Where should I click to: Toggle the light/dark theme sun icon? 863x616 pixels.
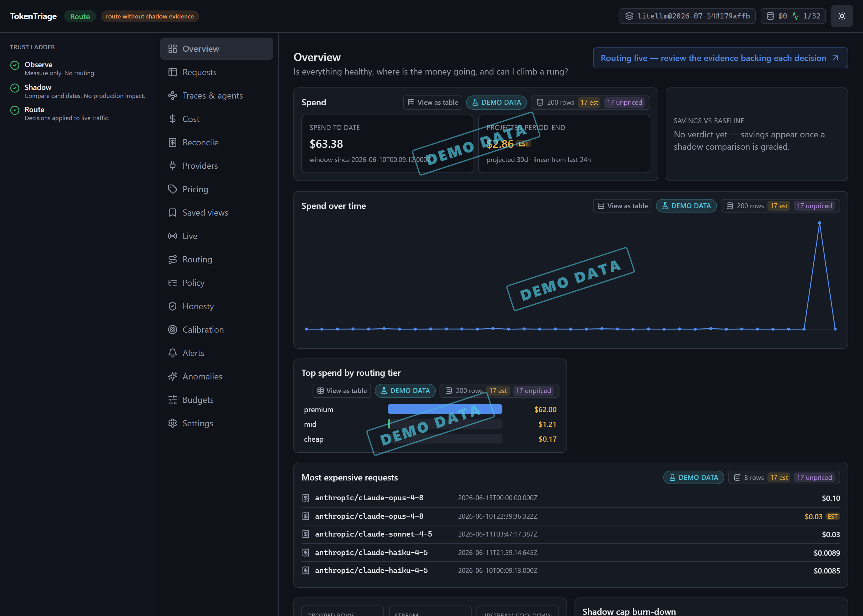pyautogui.click(x=842, y=16)
